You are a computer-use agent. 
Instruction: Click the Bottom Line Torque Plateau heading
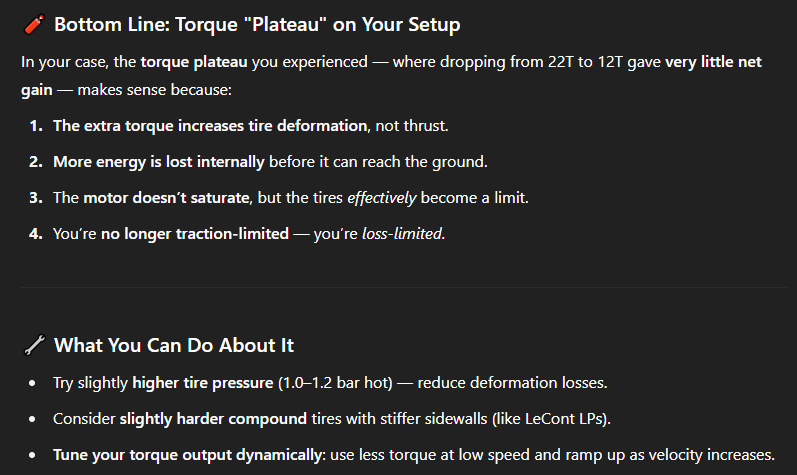point(257,24)
